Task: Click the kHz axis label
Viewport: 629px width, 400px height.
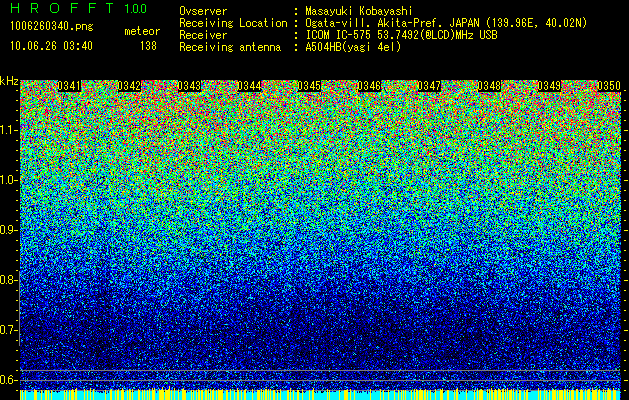Action: (9, 81)
